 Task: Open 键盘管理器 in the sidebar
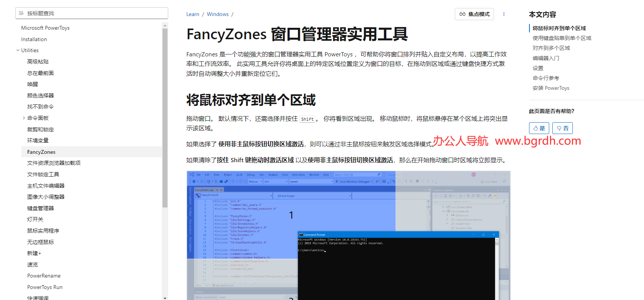[40, 208]
